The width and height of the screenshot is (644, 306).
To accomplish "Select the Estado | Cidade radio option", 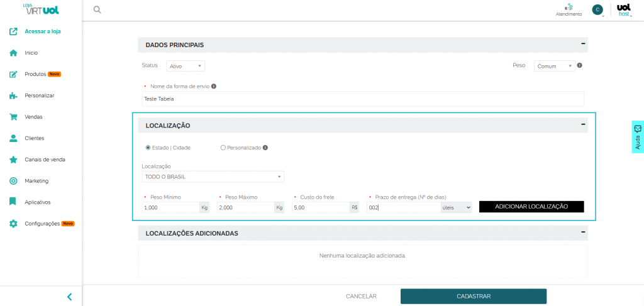I will [x=148, y=148].
